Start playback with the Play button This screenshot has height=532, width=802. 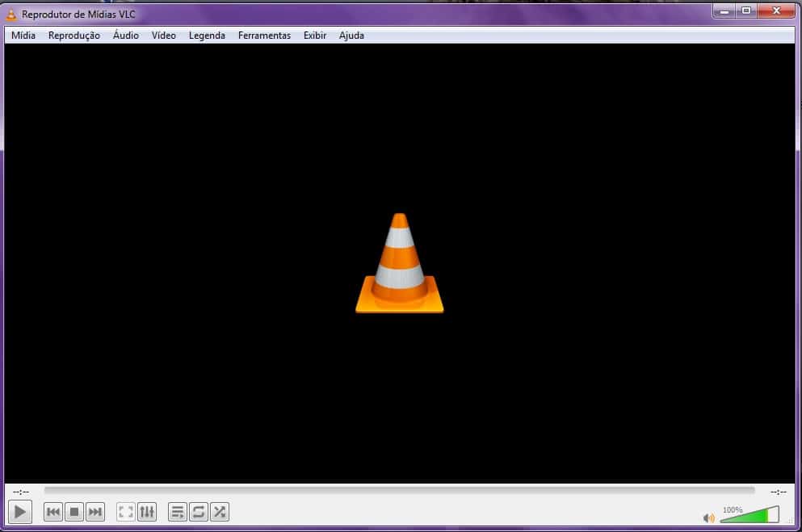(x=20, y=512)
